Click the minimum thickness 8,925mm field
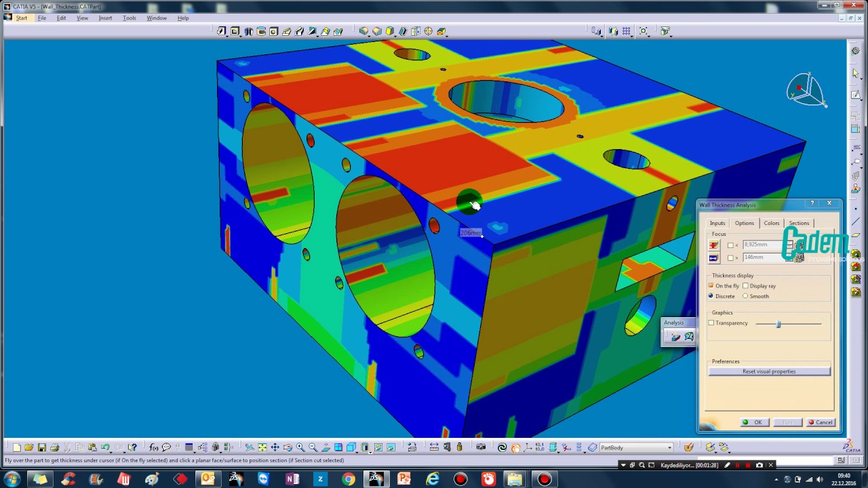The width and height of the screenshot is (868, 488). pyautogui.click(x=764, y=245)
